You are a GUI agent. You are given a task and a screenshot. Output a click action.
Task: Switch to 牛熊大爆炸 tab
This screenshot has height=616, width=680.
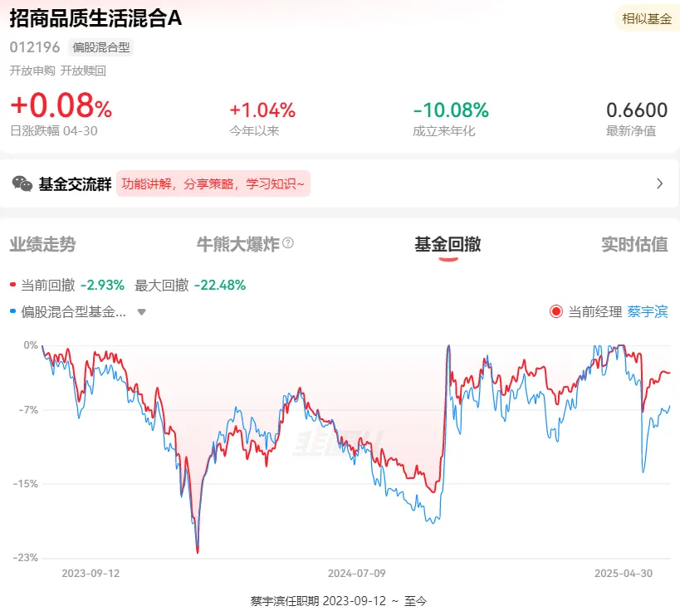coord(238,244)
